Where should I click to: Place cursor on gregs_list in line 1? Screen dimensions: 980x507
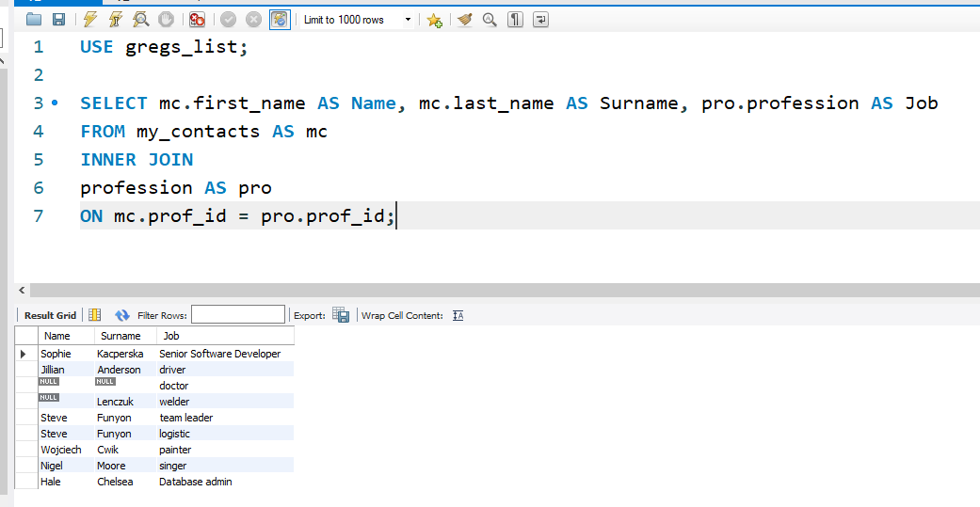182,47
